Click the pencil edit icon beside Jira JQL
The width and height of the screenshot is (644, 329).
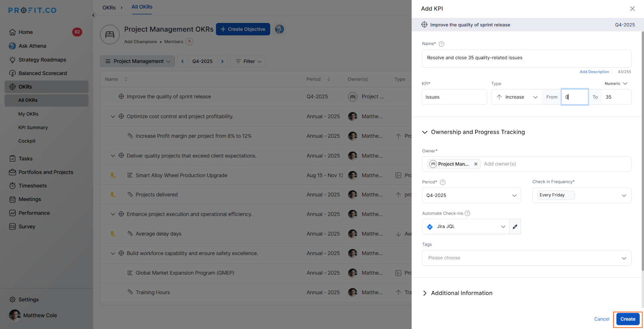click(515, 227)
